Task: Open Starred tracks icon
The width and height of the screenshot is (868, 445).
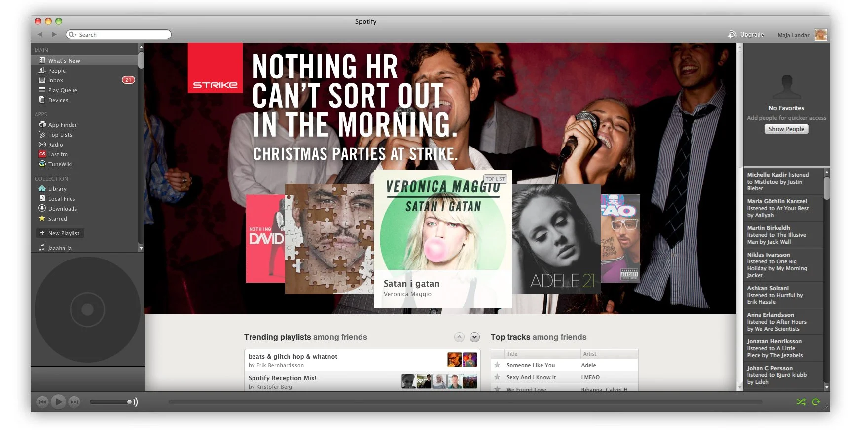Action: [42, 218]
